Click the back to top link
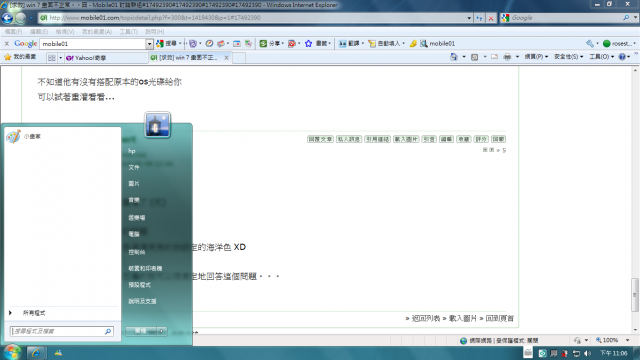This screenshot has width=640, height=360. [500, 318]
